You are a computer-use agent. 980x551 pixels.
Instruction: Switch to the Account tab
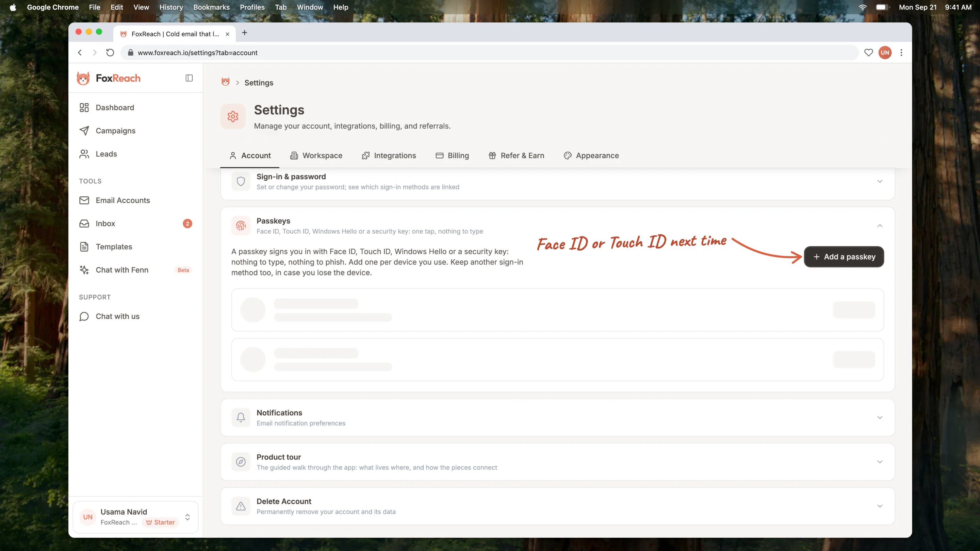click(250, 155)
